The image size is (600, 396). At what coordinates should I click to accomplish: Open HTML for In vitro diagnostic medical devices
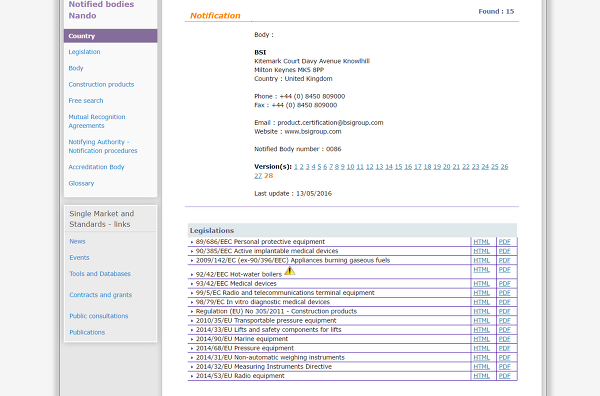481,302
